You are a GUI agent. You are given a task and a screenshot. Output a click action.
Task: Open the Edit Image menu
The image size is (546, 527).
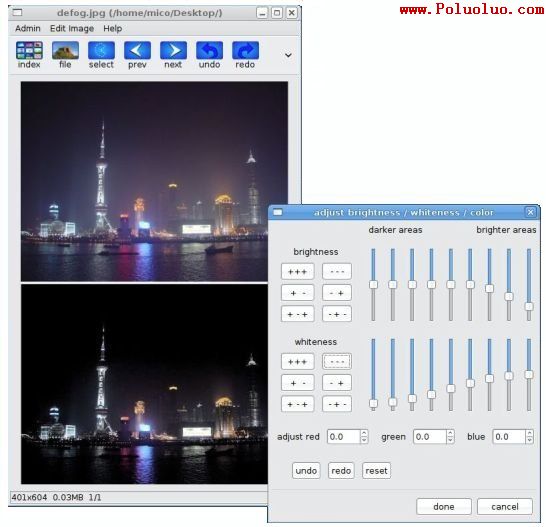point(72,29)
